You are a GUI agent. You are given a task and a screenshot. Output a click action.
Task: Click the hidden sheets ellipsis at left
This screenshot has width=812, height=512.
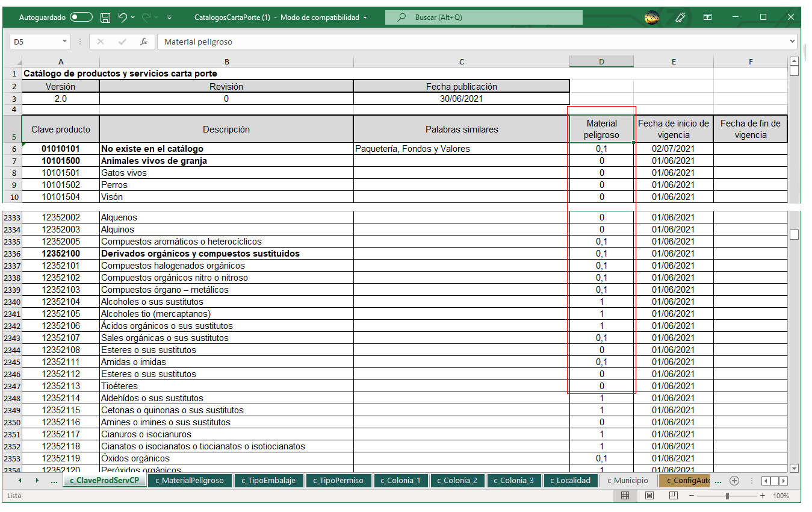(x=54, y=481)
